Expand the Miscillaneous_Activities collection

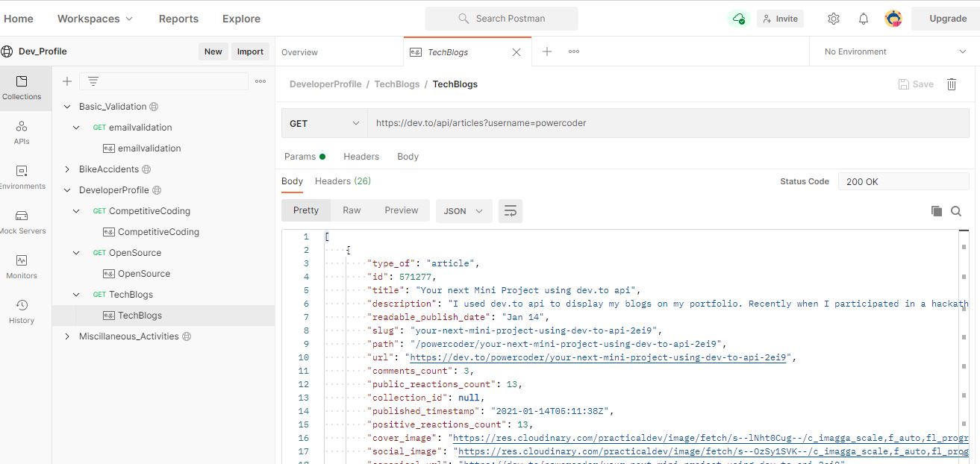tap(68, 336)
